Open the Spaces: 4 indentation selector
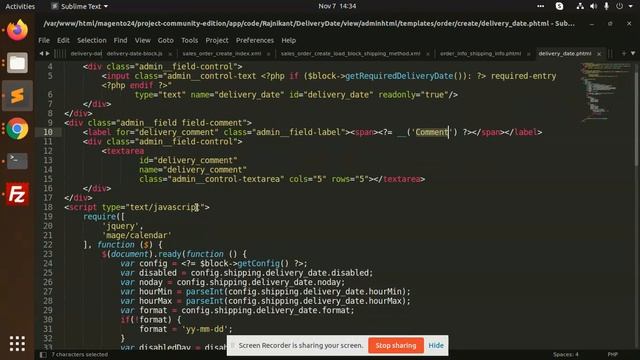The image size is (640, 360). 566,354
